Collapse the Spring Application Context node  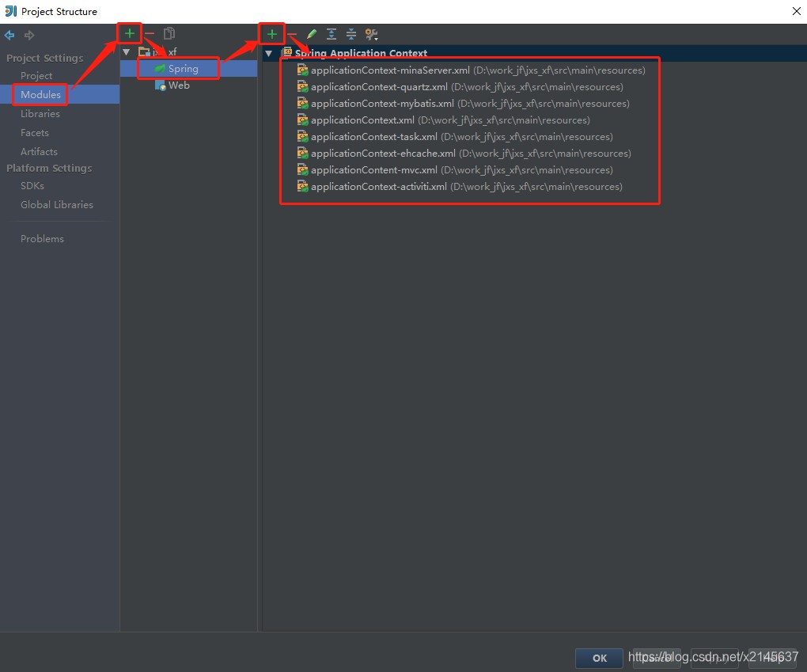coord(268,53)
